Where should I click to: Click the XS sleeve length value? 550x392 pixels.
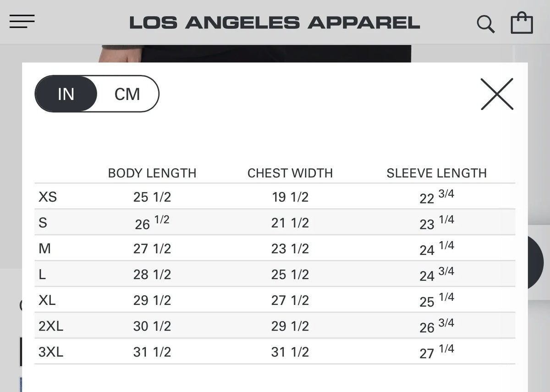[x=437, y=196]
